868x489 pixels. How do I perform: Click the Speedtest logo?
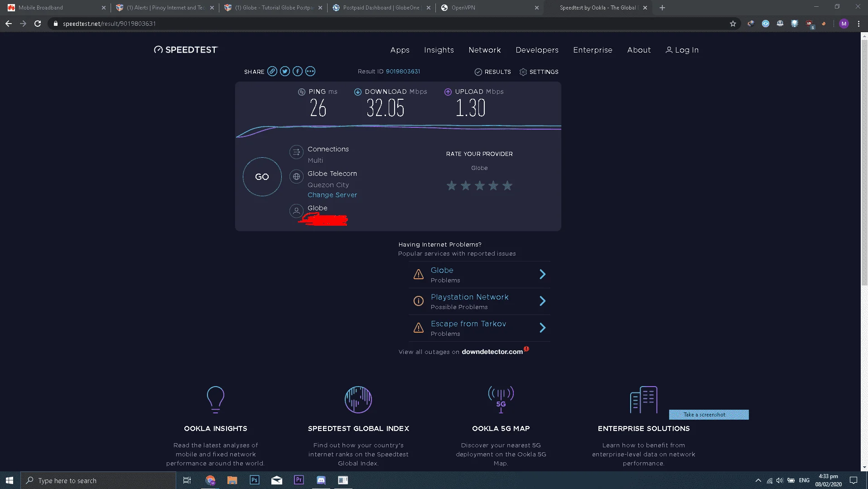tap(186, 50)
